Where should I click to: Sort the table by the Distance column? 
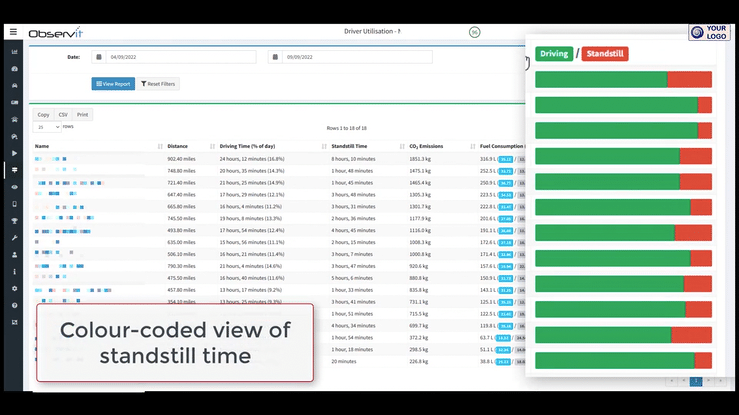[190, 146]
